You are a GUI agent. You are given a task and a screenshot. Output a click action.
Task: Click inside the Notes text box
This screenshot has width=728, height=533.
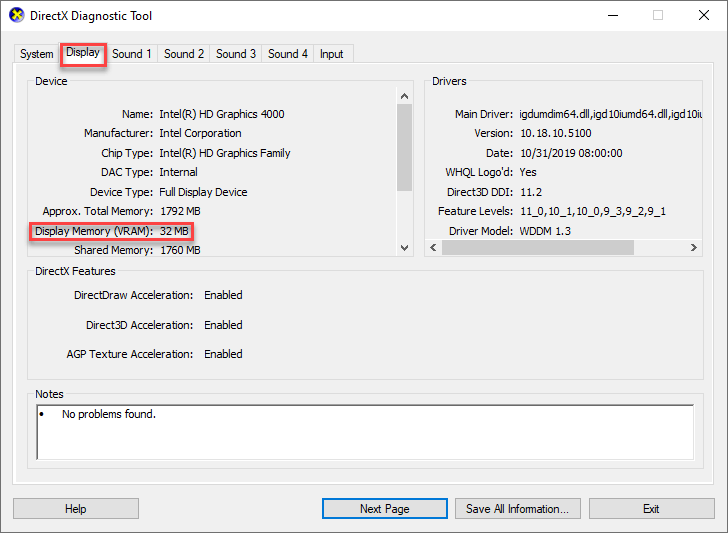click(x=364, y=431)
